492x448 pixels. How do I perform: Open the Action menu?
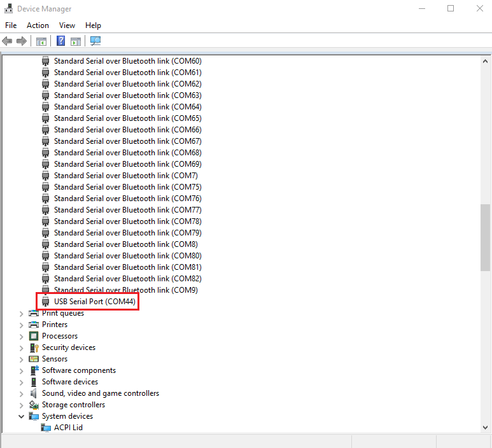coord(38,25)
